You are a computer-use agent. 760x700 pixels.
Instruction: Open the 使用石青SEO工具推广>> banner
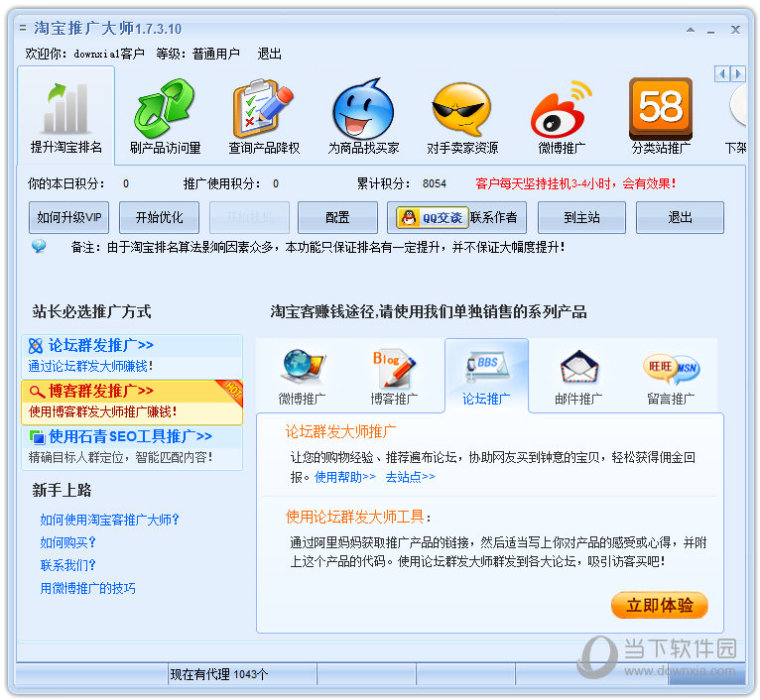point(132,447)
